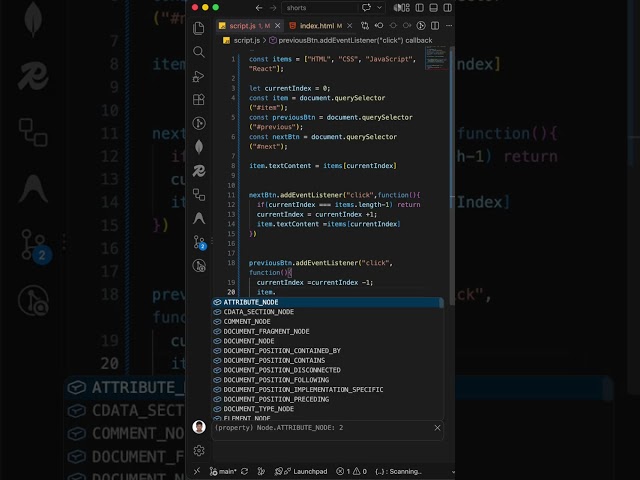The width and height of the screenshot is (640, 480).
Task: Select DOCUMENT_FRAGMENT_NODE suggestion
Action: [327, 331]
